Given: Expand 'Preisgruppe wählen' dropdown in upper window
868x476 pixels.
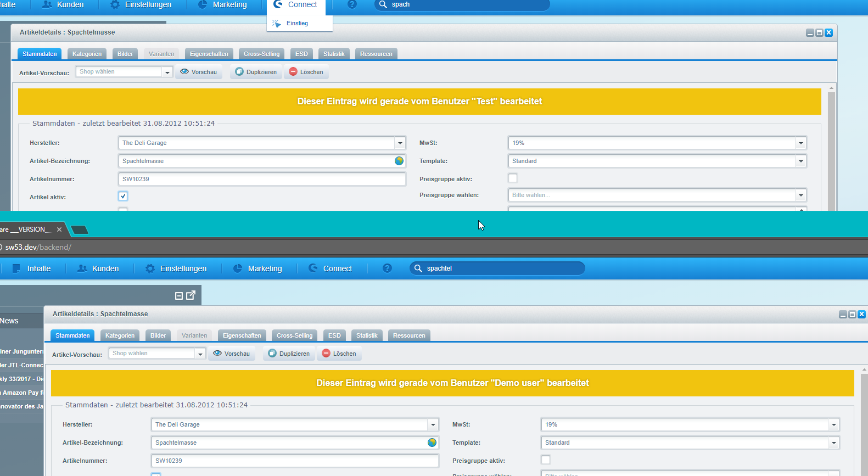Looking at the screenshot, I should click(x=800, y=195).
